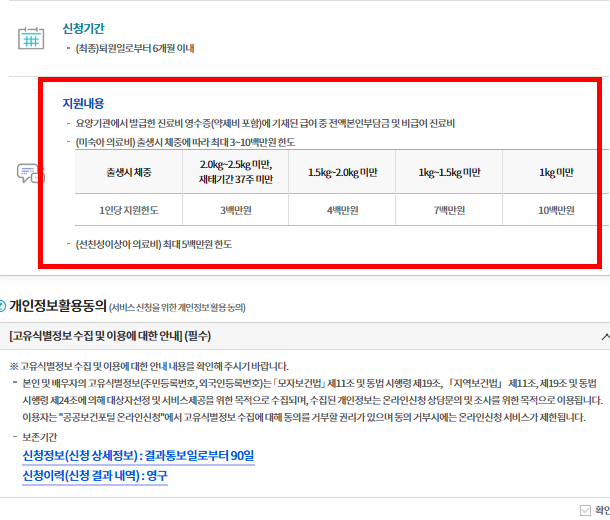Click the 3백만원 table cell
This screenshot has height=520, width=610.
236,210
